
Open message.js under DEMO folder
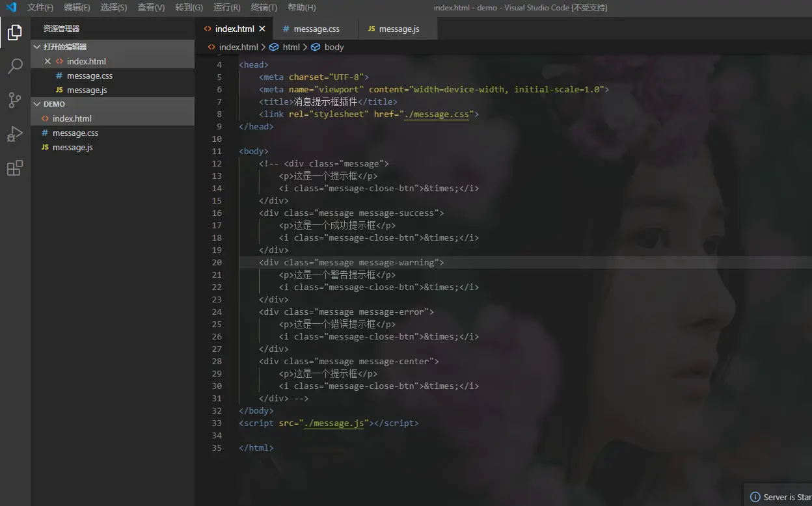113,147
